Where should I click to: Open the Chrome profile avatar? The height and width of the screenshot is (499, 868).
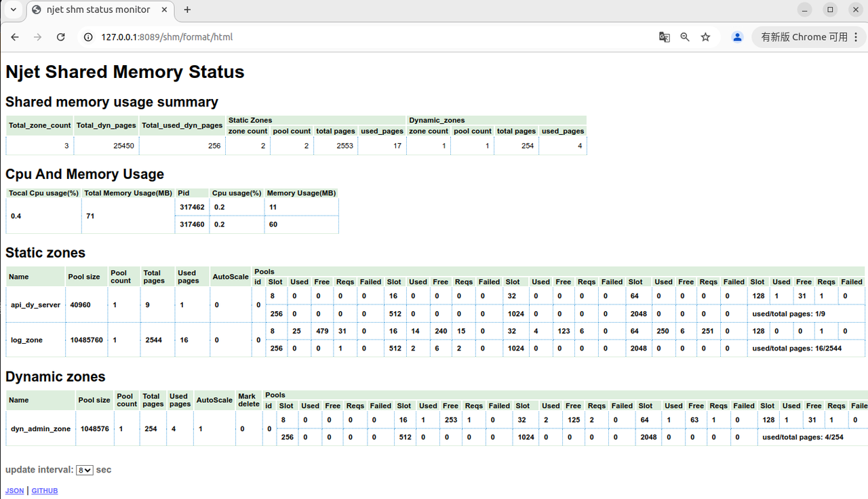[737, 37]
